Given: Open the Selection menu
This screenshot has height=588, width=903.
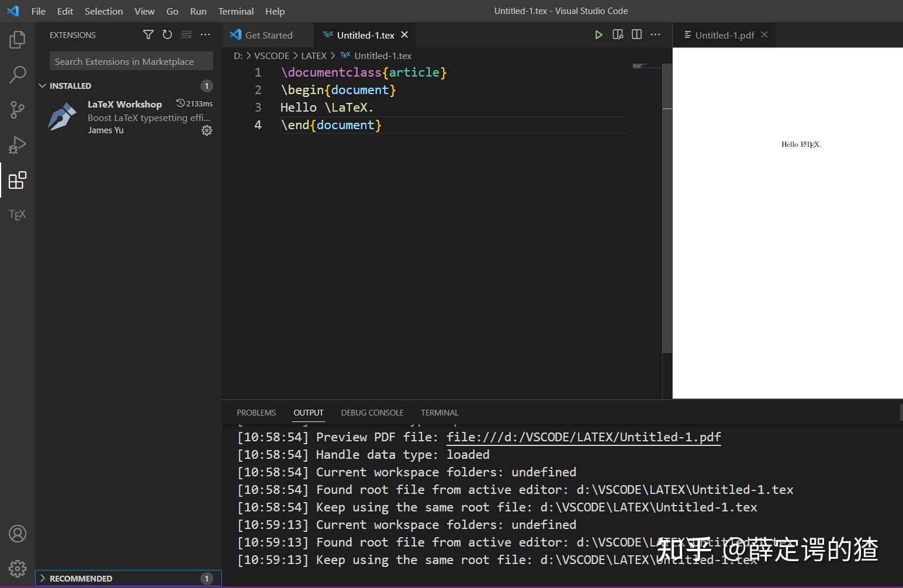Looking at the screenshot, I should (103, 11).
